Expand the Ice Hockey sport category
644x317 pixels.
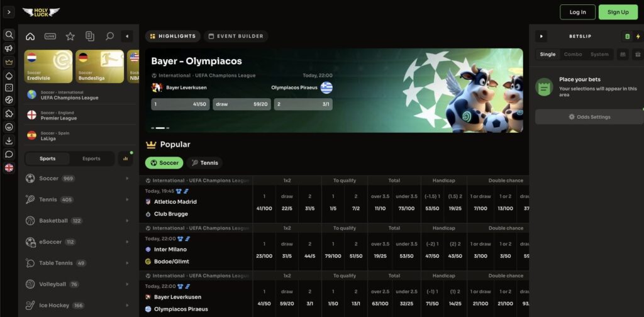[78, 305]
